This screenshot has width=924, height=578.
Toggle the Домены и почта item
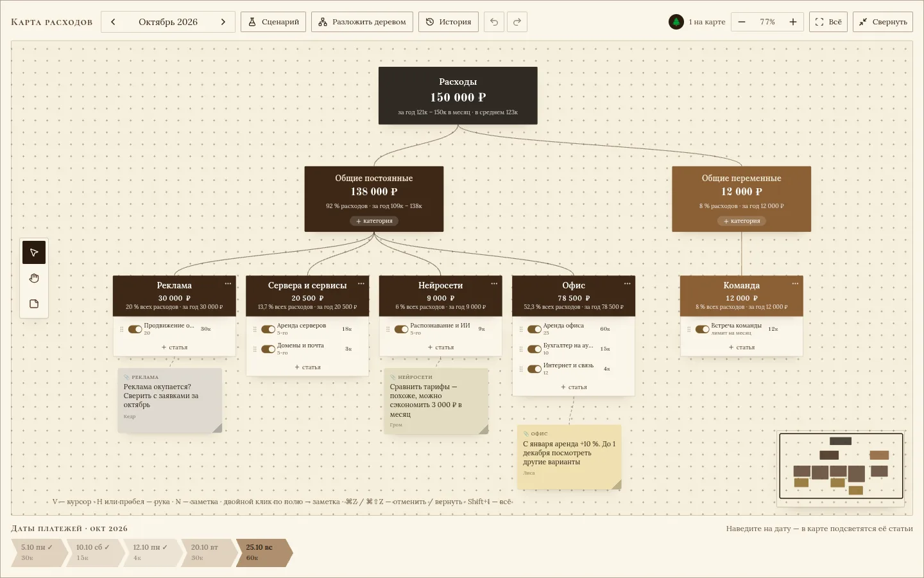point(268,349)
